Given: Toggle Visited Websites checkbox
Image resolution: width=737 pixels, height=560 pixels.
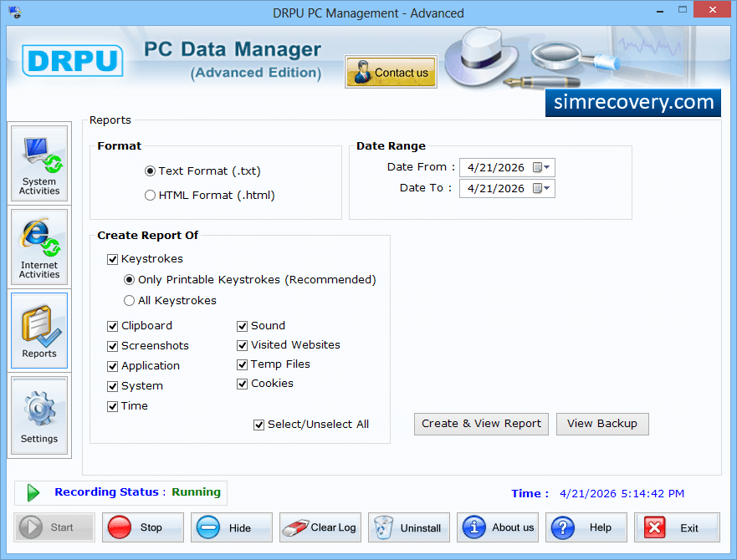Looking at the screenshot, I should 242,345.
